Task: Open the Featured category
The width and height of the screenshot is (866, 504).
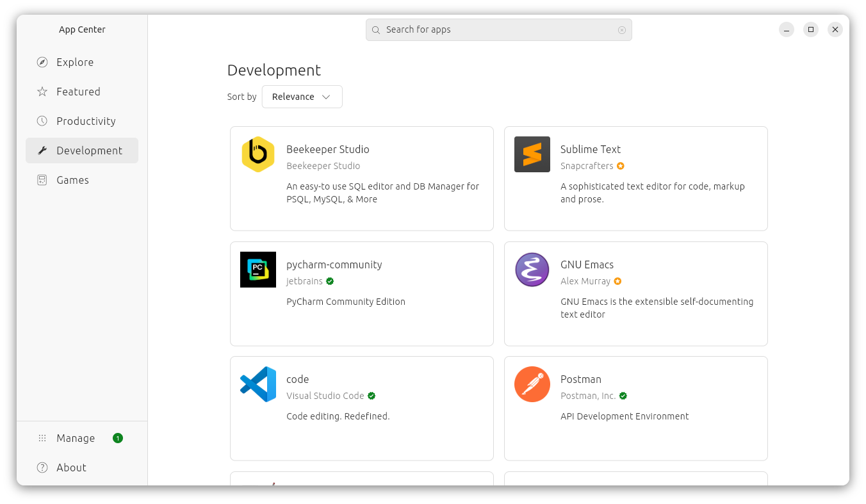Action: click(x=82, y=92)
